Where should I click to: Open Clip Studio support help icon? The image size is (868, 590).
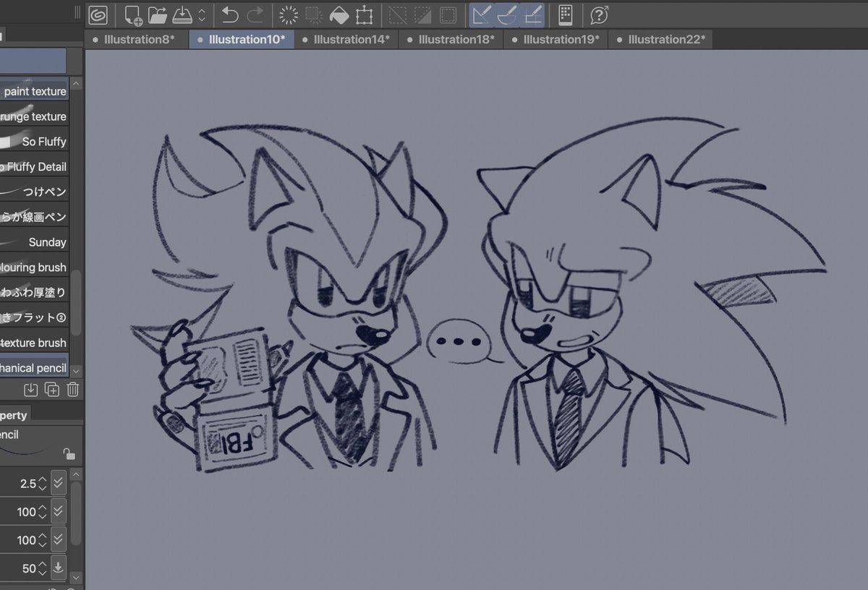click(599, 14)
